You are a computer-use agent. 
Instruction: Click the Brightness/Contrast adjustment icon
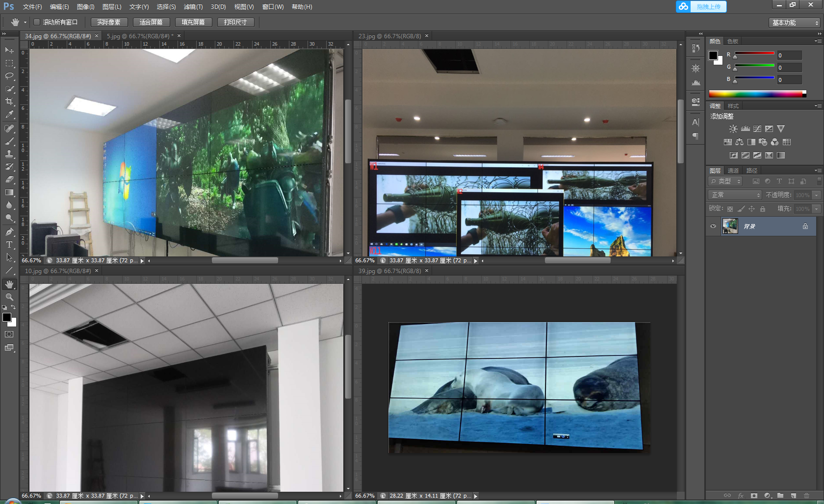733,129
